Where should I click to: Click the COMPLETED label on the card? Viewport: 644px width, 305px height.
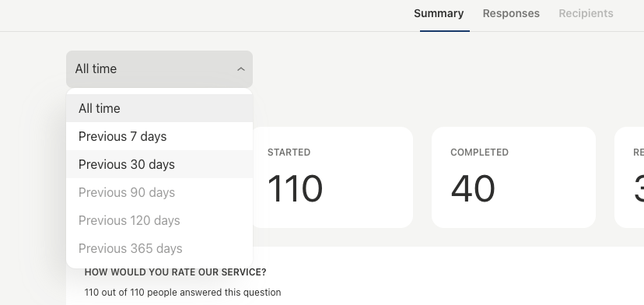pos(479,152)
